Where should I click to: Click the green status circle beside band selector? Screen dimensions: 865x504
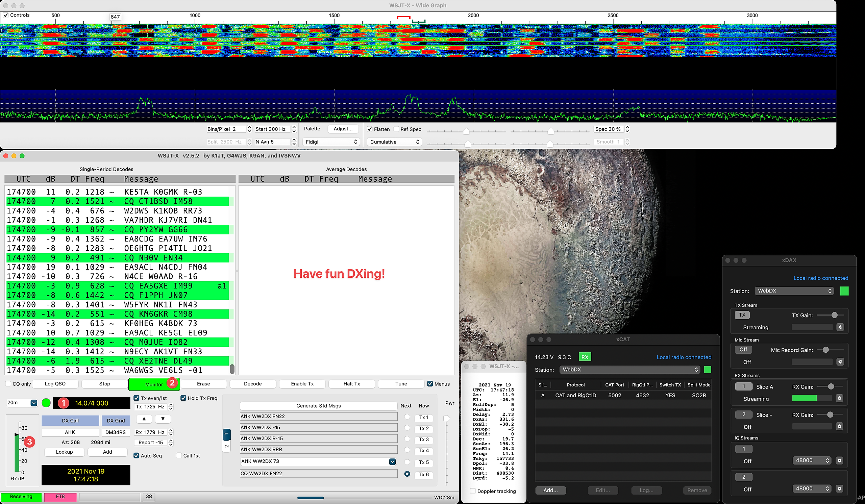coord(46,403)
